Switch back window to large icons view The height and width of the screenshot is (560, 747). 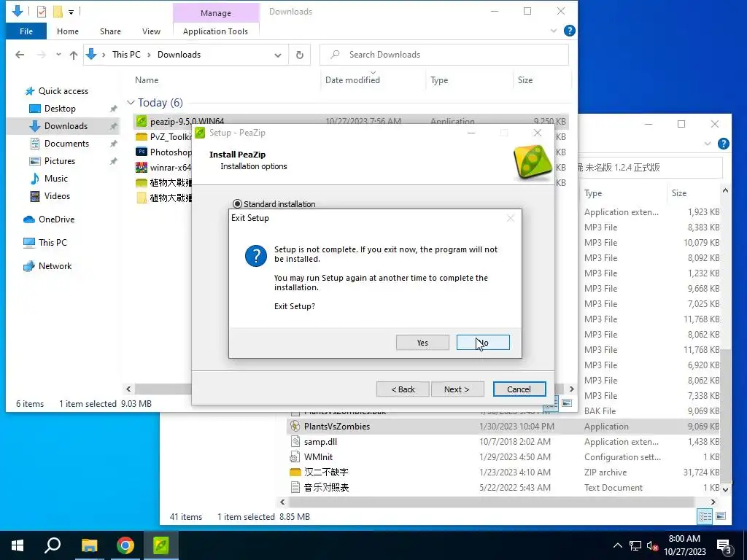click(x=721, y=517)
